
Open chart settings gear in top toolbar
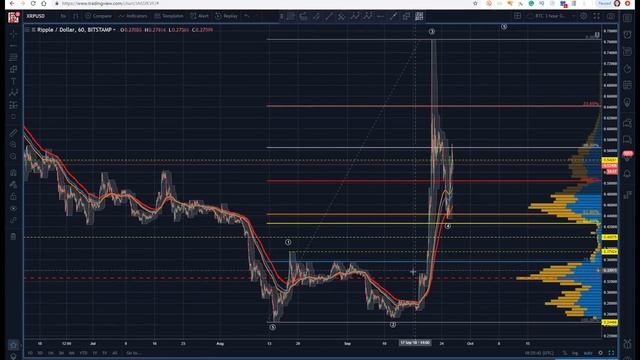[584, 16]
